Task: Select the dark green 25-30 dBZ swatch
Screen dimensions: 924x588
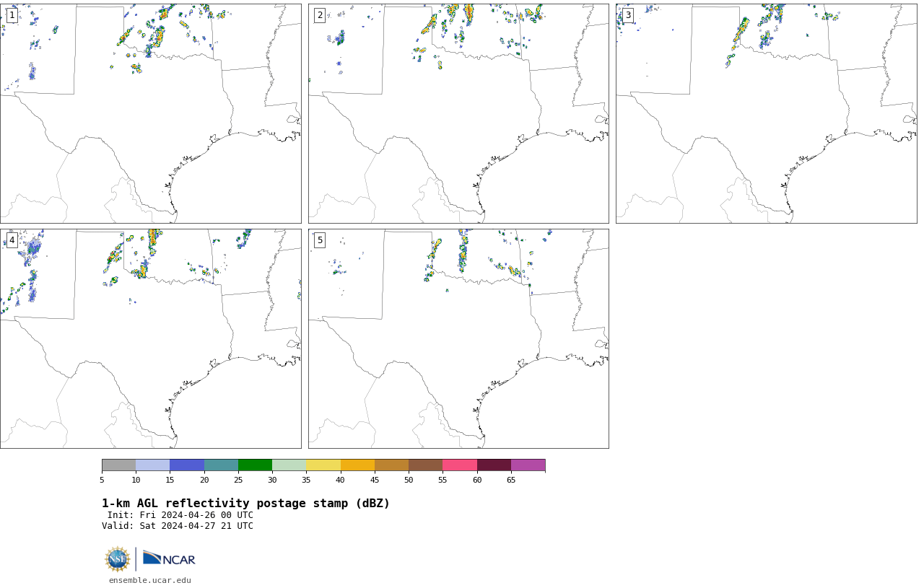Action: coord(255,465)
